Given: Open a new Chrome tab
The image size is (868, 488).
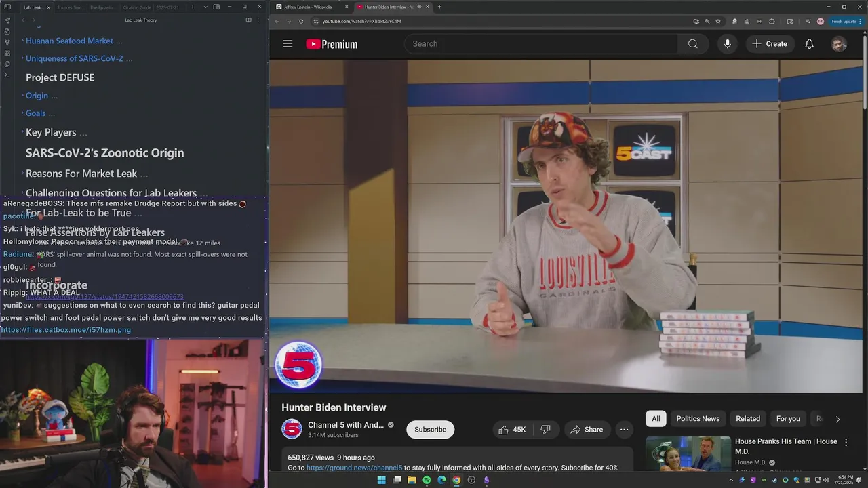Looking at the screenshot, I should (439, 7).
